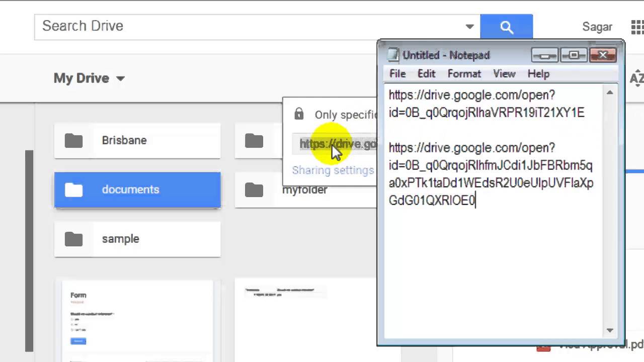Image resolution: width=644 pixels, height=362 pixels.
Task: Click the Only specific text in popup
Action: click(x=346, y=115)
